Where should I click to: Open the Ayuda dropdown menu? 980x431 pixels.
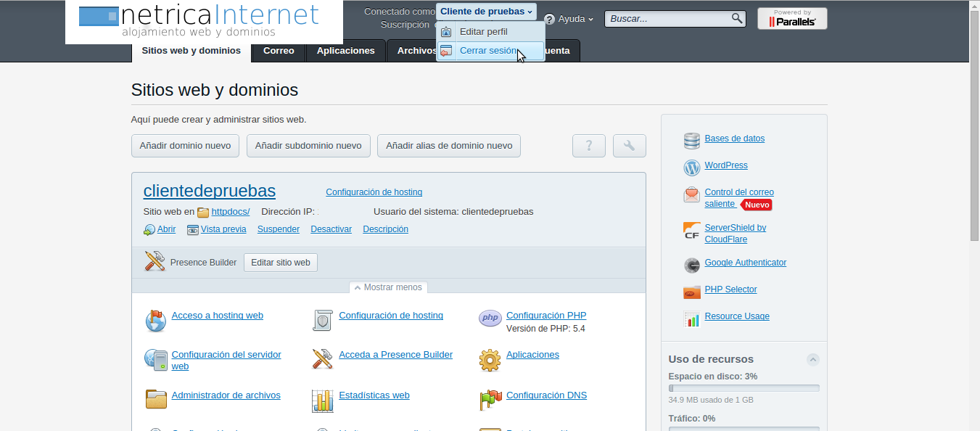pos(569,19)
